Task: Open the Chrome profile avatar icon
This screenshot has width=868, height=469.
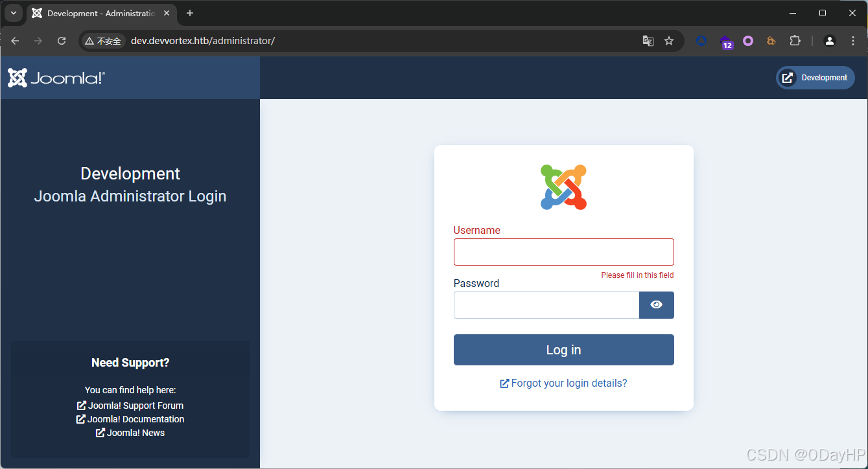Action: (830, 40)
